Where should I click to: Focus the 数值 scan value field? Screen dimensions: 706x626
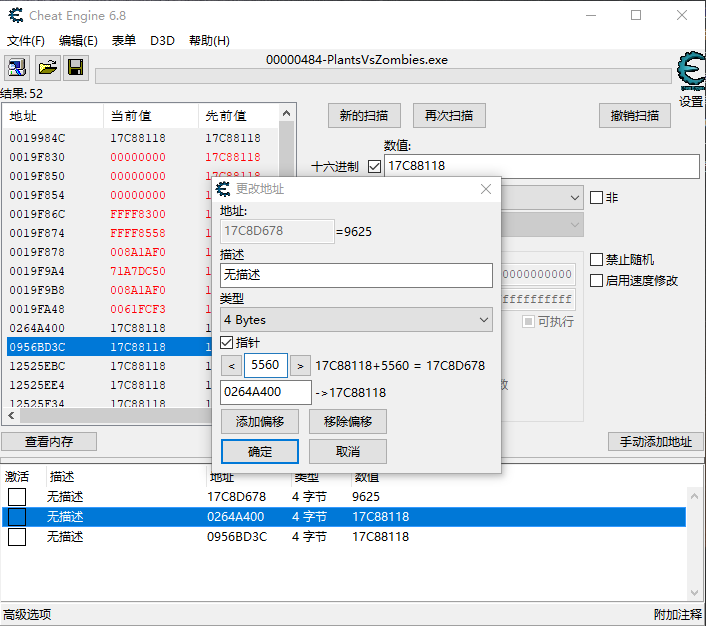pos(542,166)
